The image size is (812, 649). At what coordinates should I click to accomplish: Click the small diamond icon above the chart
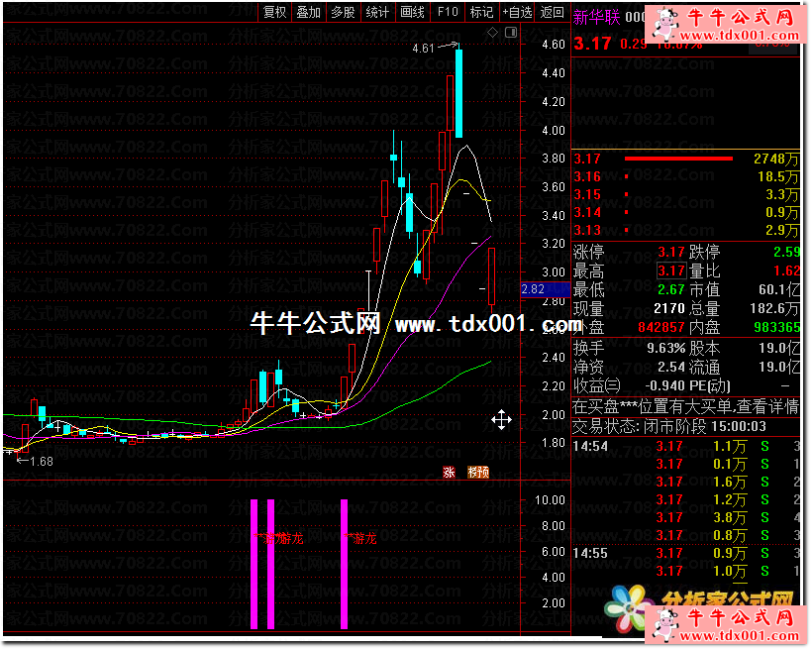493,32
